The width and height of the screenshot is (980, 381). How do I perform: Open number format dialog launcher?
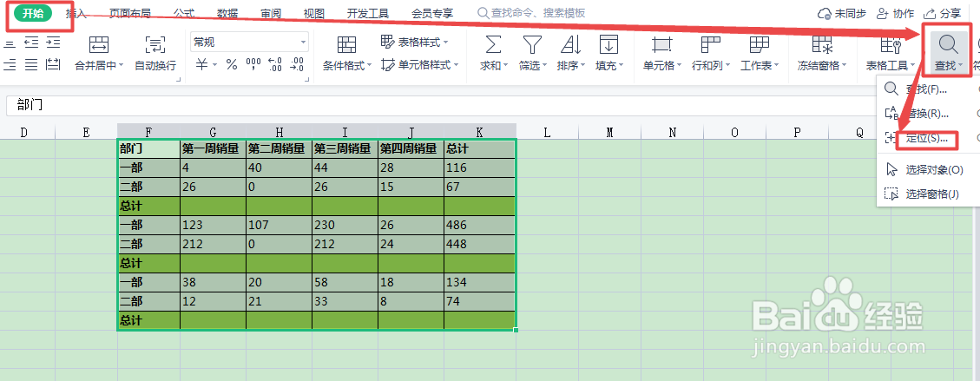pyautogui.click(x=306, y=79)
